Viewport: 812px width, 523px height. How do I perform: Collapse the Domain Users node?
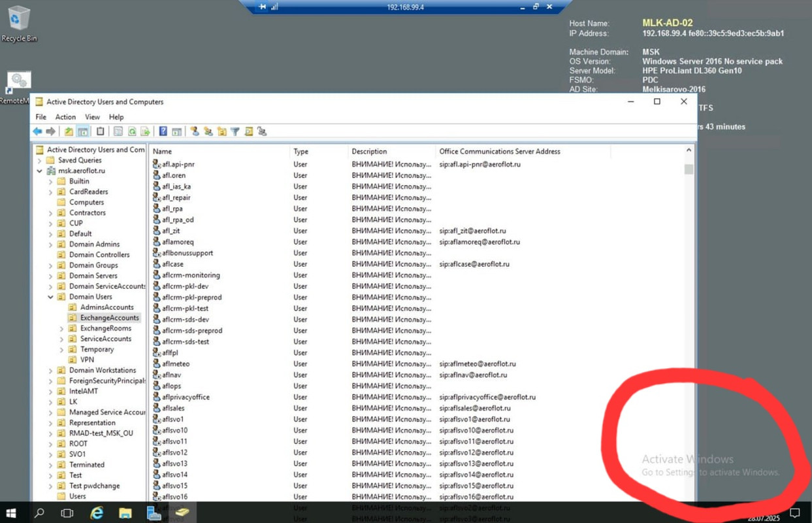51,297
